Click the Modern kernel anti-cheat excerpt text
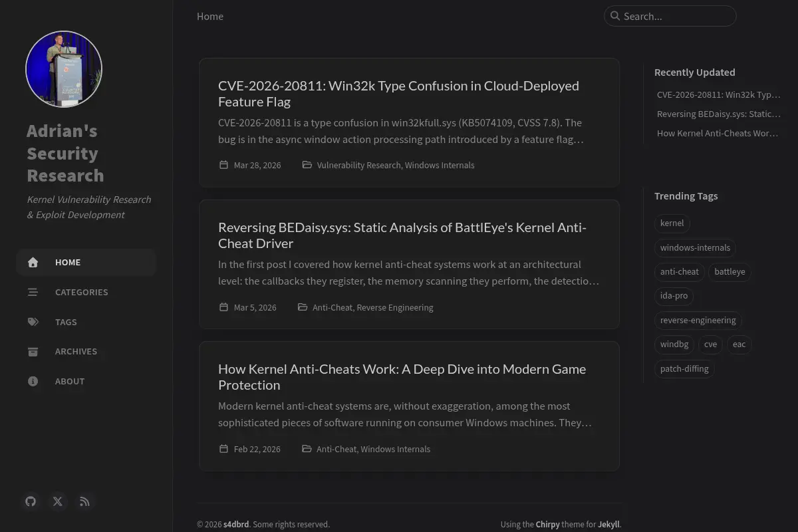The image size is (798, 532). pyautogui.click(x=404, y=414)
